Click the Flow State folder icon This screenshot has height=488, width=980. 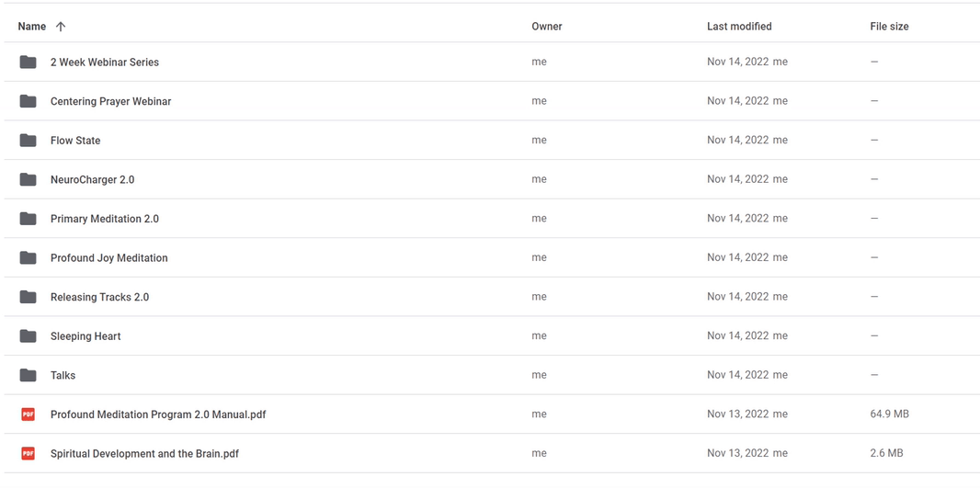[x=28, y=141]
